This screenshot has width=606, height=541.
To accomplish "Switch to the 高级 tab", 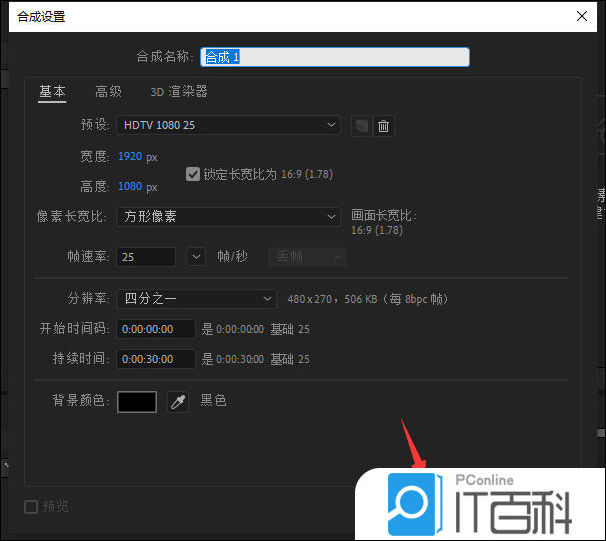I will 108,92.
